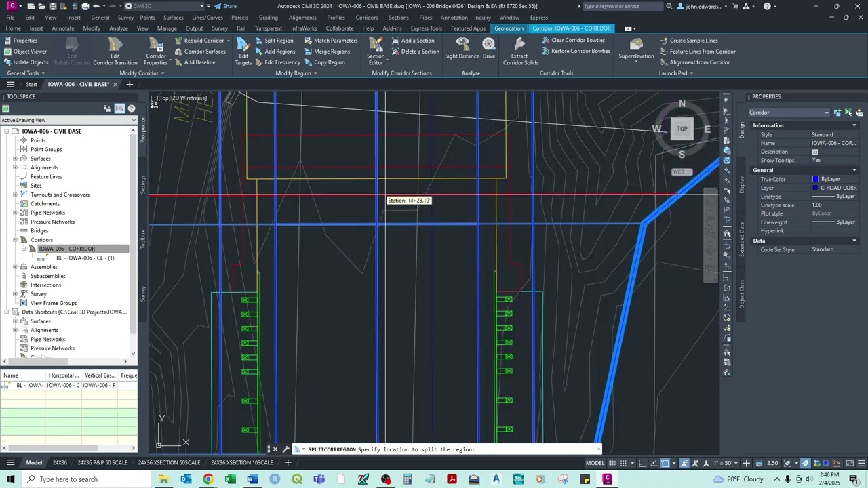
Task: Click Sight Distance analysis tool
Action: (462, 48)
